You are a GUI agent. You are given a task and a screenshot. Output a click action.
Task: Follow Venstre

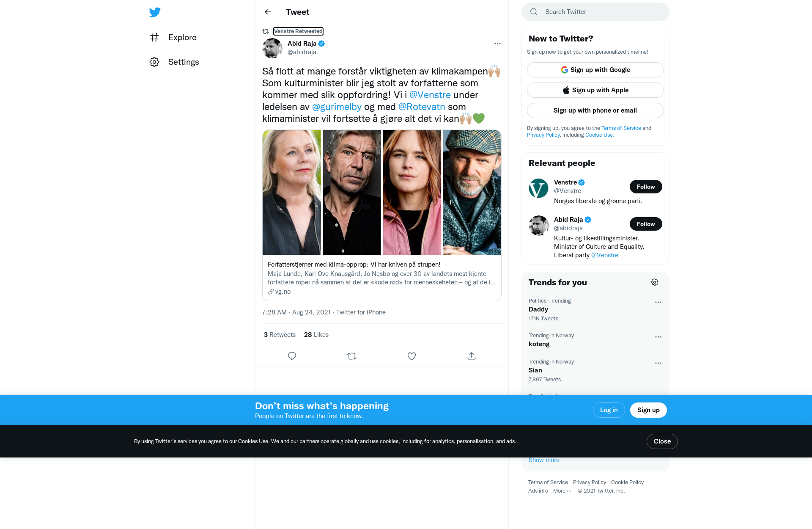click(646, 187)
